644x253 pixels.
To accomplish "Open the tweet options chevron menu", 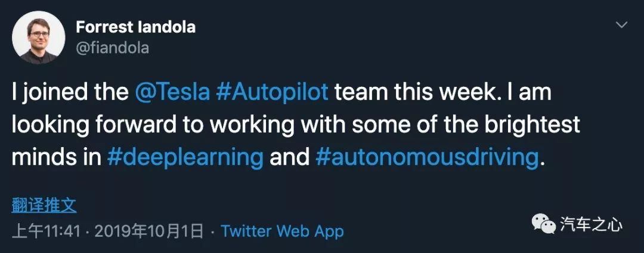I will [x=621, y=25].
